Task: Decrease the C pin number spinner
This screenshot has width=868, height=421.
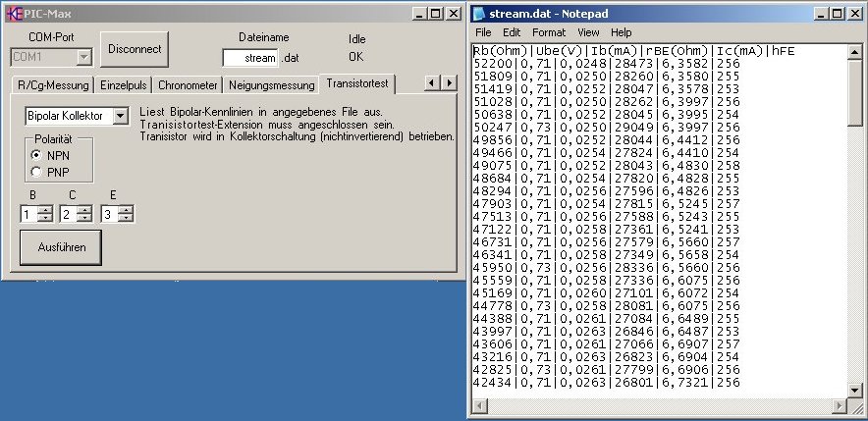Action: [x=84, y=218]
